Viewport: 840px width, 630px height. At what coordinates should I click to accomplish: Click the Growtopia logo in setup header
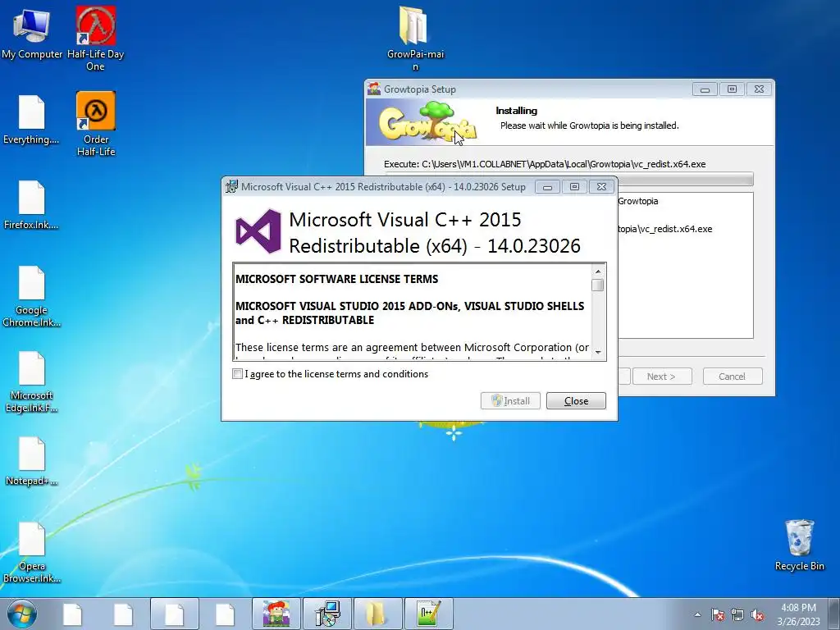427,122
